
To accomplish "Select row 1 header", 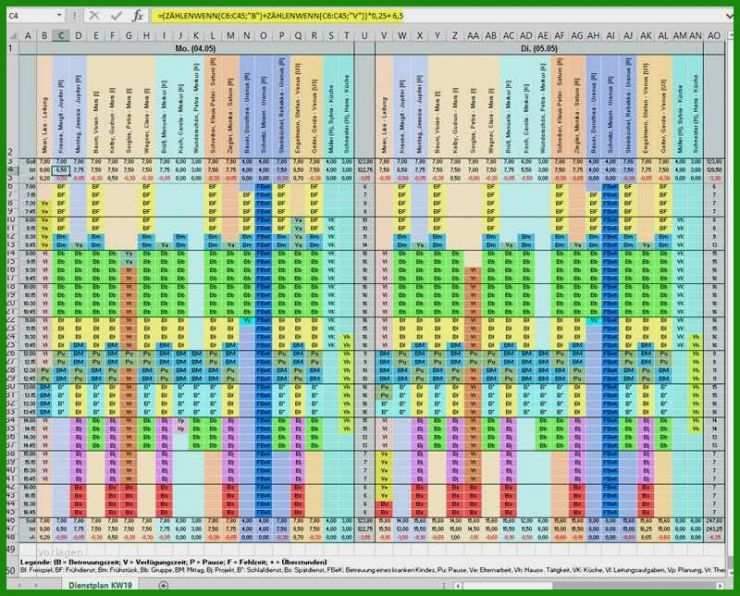I will [x=10, y=47].
